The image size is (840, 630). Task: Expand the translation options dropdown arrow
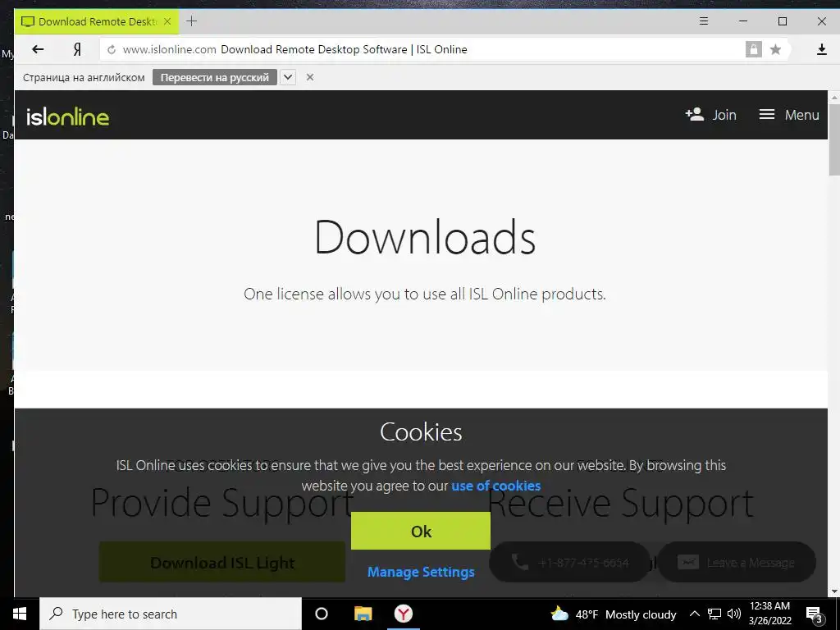click(x=288, y=77)
